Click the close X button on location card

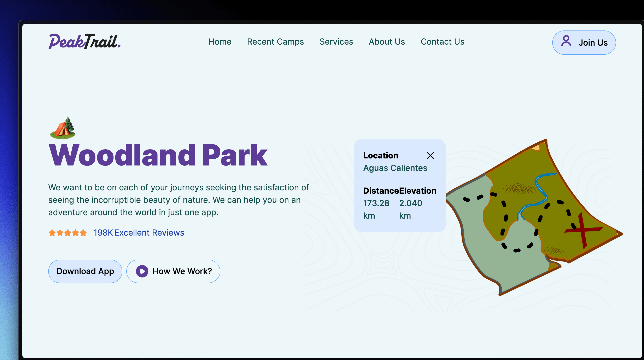[x=429, y=155]
